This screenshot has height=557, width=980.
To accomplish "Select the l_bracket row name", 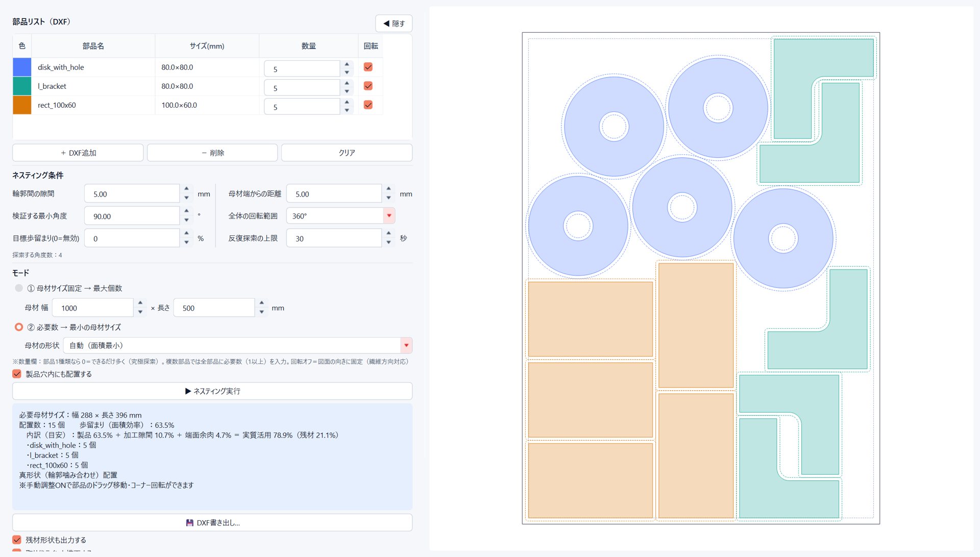I will click(x=52, y=86).
